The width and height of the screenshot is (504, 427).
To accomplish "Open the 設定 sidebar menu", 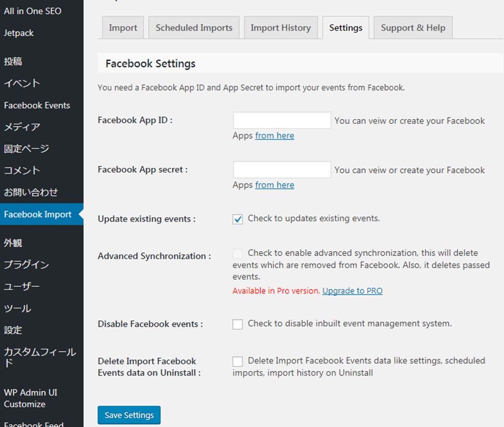I will pos(13,330).
